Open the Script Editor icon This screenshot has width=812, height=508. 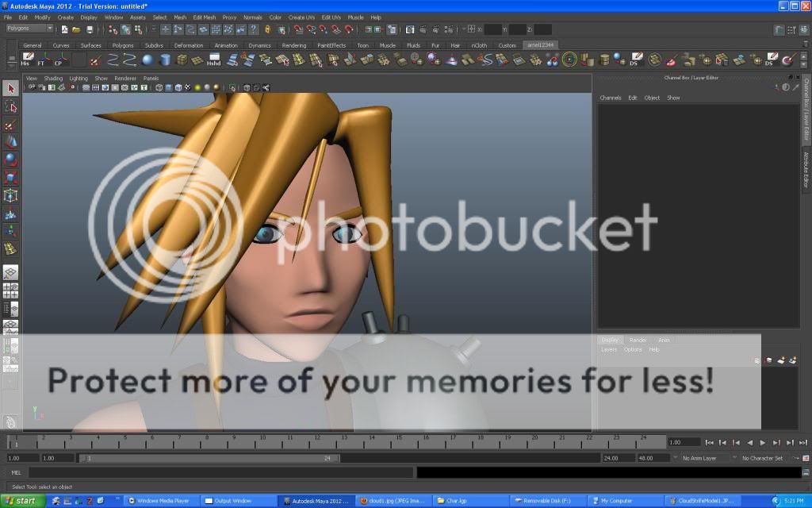(x=806, y=472)
